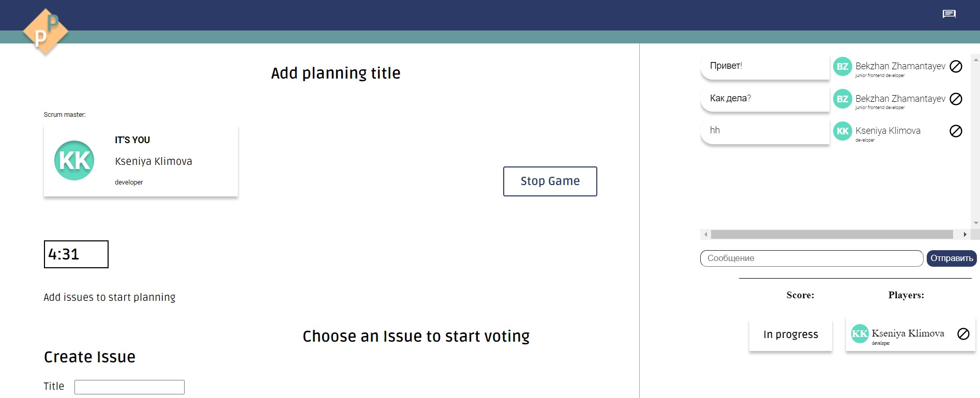The height and width of the screenshot is (398, 980).
Task: Click the ban icon next to "hh" message
Action: click(956, 131)
